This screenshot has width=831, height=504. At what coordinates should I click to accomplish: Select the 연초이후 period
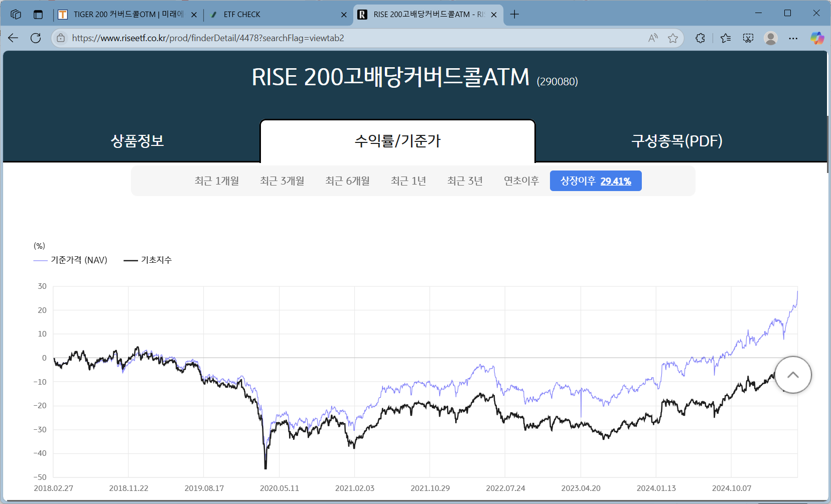click(x=521, y=181)
